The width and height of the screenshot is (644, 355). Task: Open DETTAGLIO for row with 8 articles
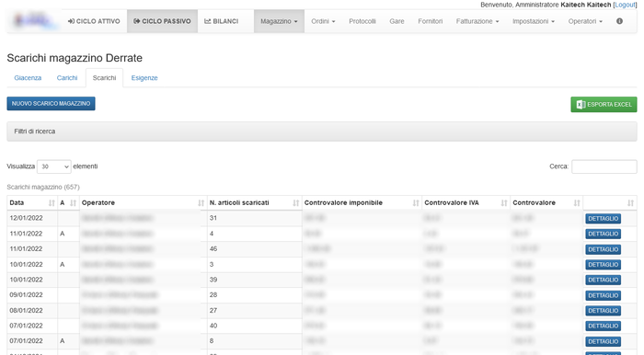pos(603,341)
